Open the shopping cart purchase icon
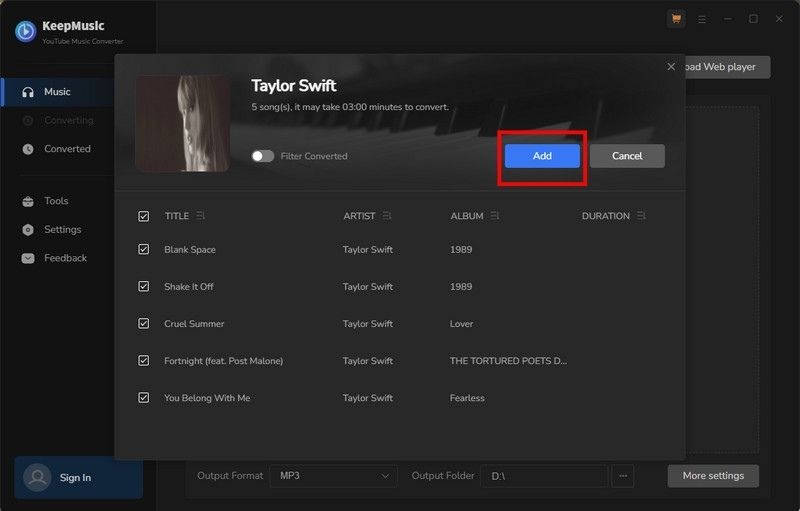Image resolution: width=800 pixels, height=511 pixels. 676,19
